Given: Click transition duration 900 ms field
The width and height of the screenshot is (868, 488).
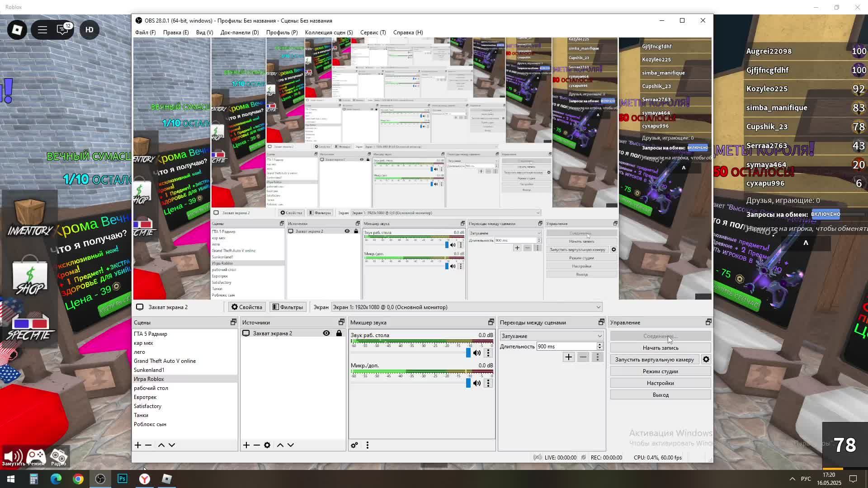Looking at the screenshot, I should click(x=566, y=347).
